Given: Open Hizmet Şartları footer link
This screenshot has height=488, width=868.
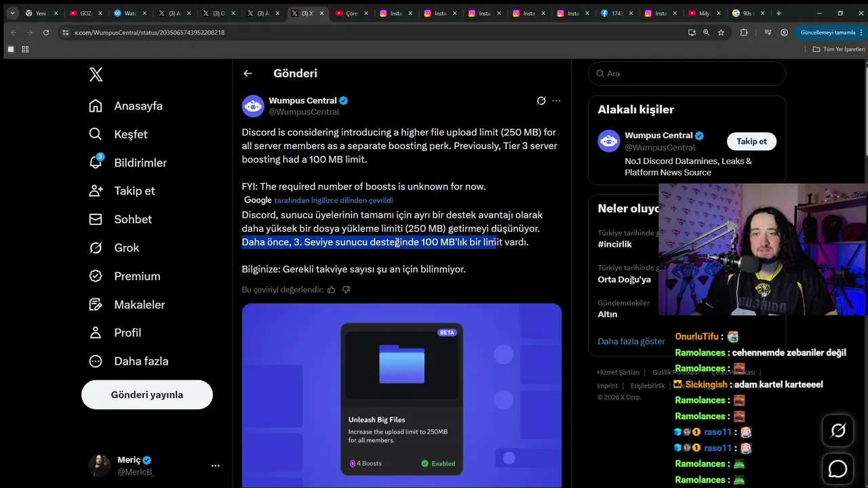Looking at the screenshot, I should 618,372.
